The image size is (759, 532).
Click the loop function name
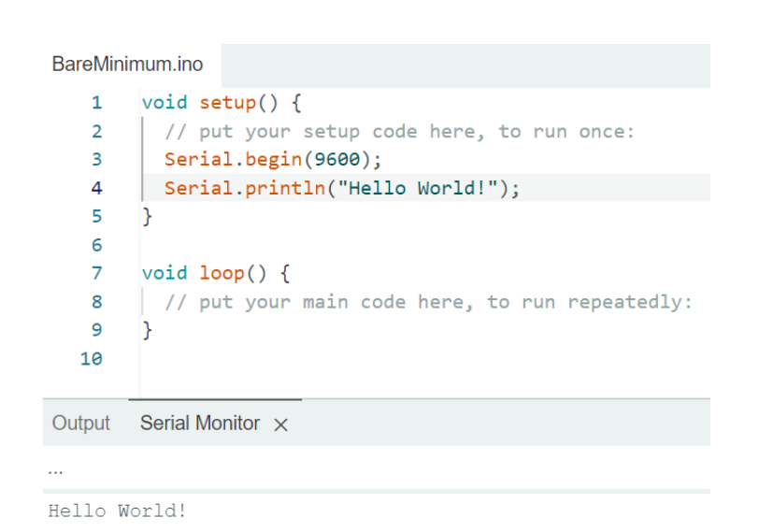(x=222, y=273)
